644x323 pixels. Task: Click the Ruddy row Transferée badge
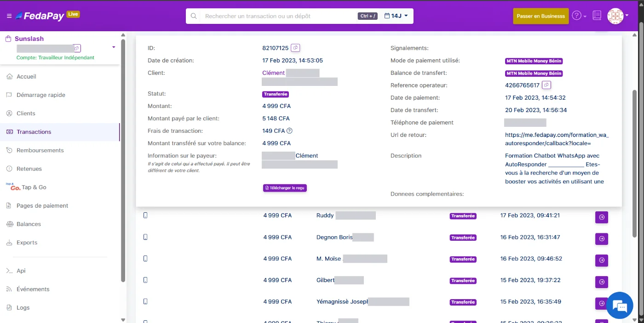pos(463,216)
